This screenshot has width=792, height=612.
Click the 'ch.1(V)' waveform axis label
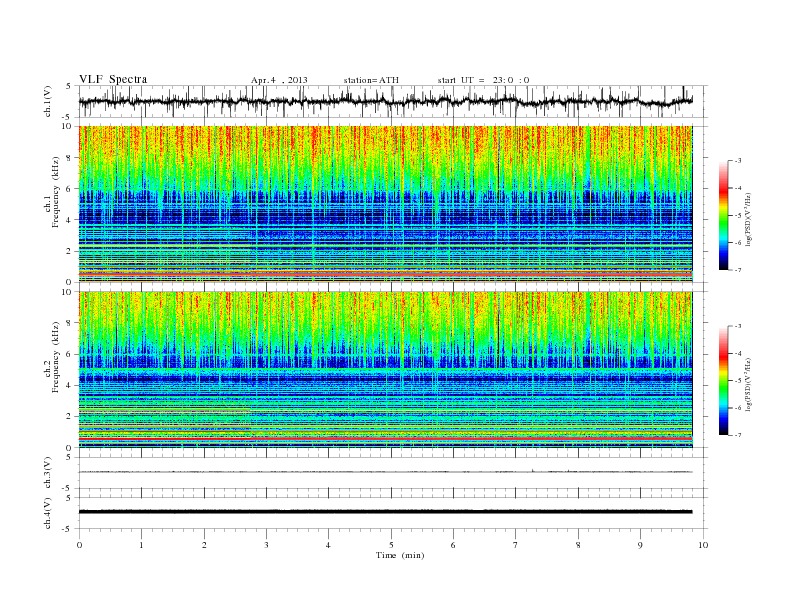48,101
